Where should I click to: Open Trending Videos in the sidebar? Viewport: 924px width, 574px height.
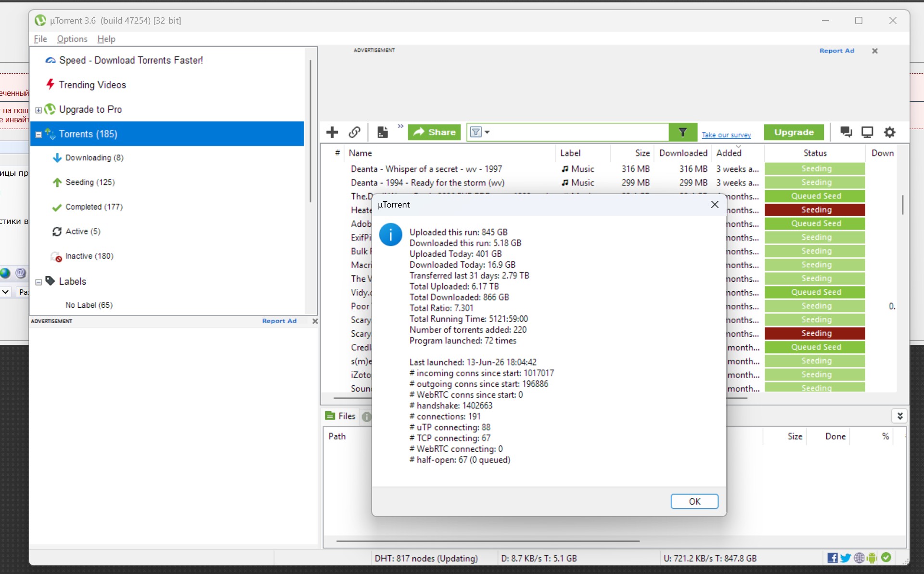click(92, 85)
